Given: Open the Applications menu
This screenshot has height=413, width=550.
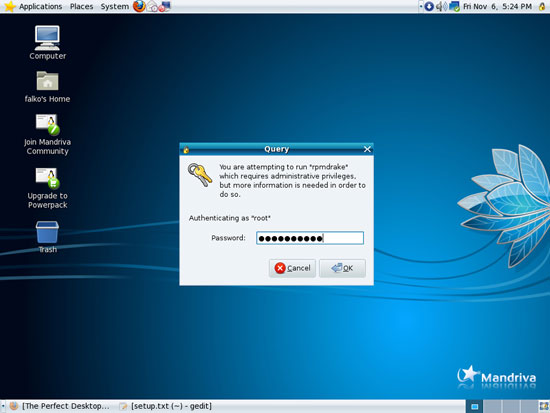Looking at the screenshot, I should click(40, 6).
